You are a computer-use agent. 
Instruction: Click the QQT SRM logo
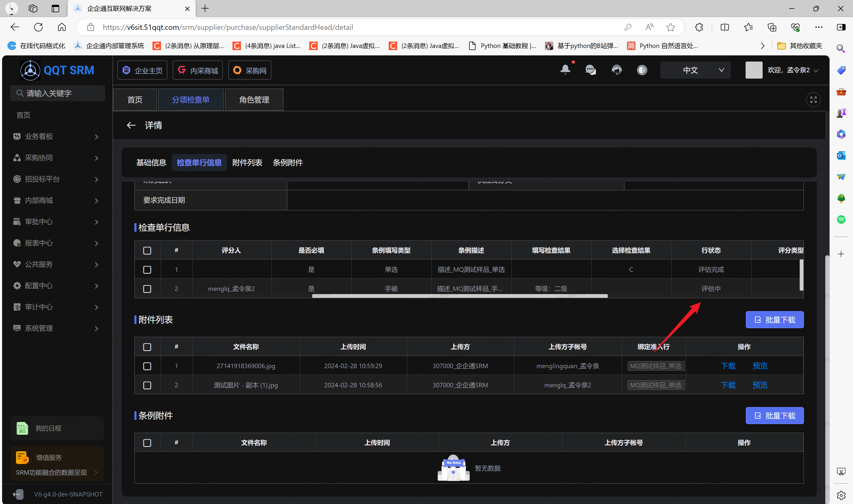57,70
